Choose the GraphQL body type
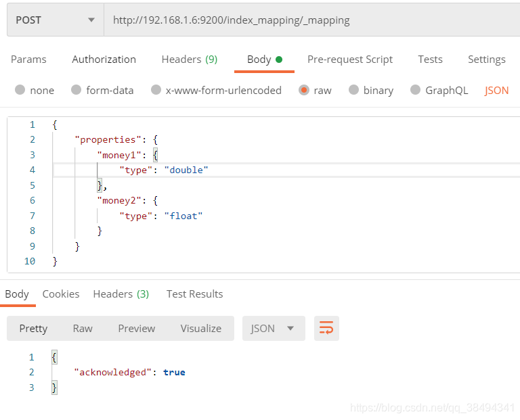Viewport: 520px width, 420px height. [x=416, y=90]
